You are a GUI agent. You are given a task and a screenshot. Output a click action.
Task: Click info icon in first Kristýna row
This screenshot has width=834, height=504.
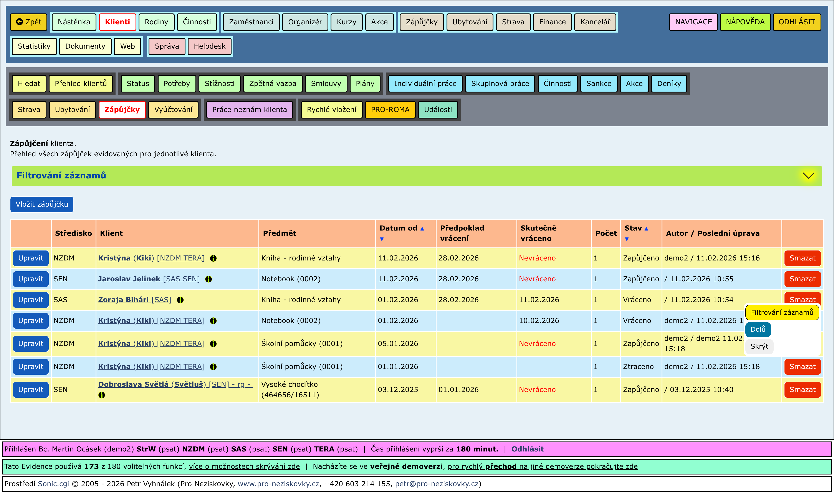tap(213, 259)
